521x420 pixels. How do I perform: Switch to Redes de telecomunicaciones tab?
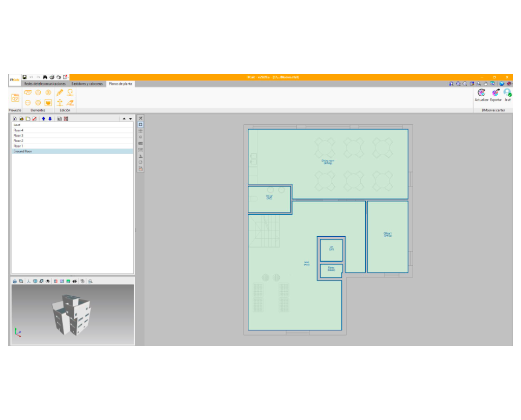point(45,83)
